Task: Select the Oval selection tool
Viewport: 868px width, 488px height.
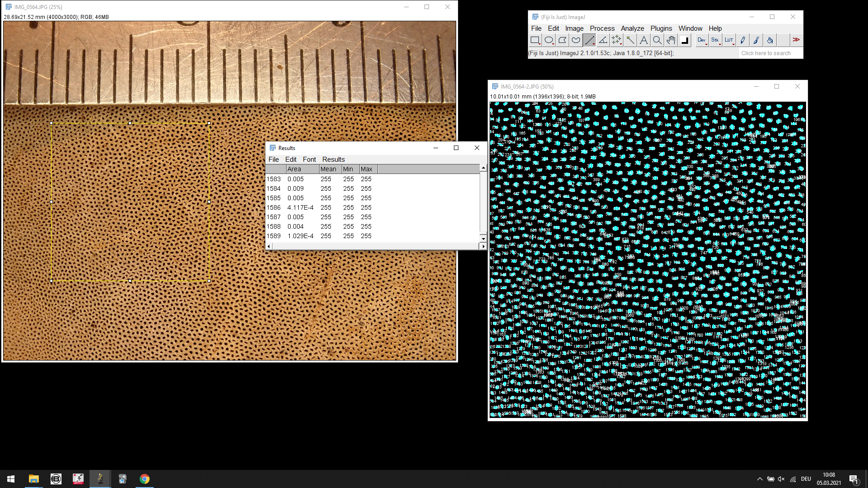Action: (x=548, y=40)
